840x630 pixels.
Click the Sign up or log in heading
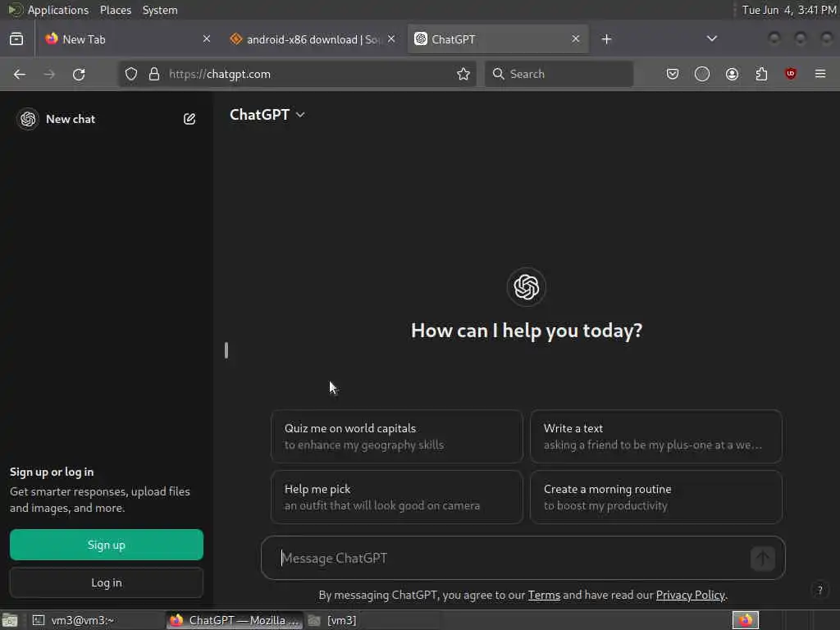coord(52,472)
